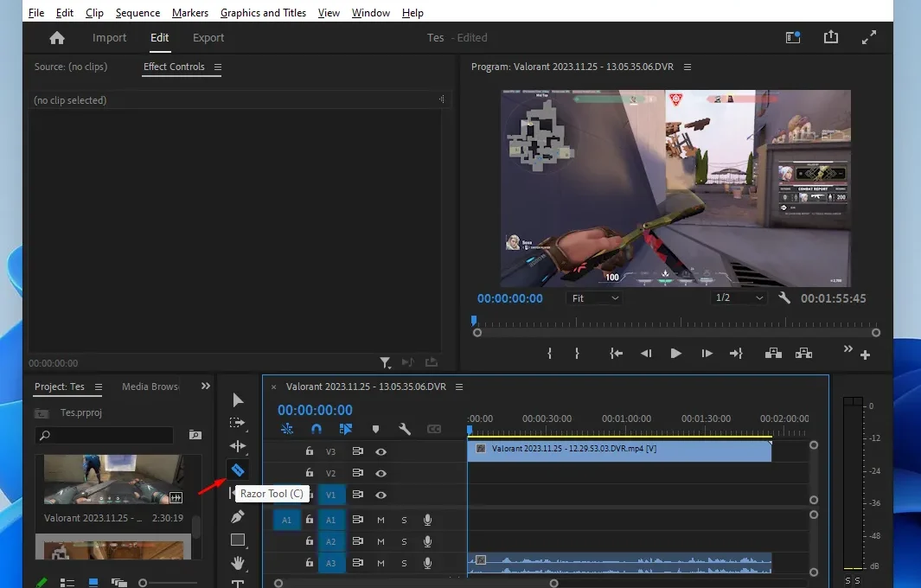The width and height of the screenshot is (921, 588).
Task: Toggle the lock on track A3
Action: click(310, 563)
